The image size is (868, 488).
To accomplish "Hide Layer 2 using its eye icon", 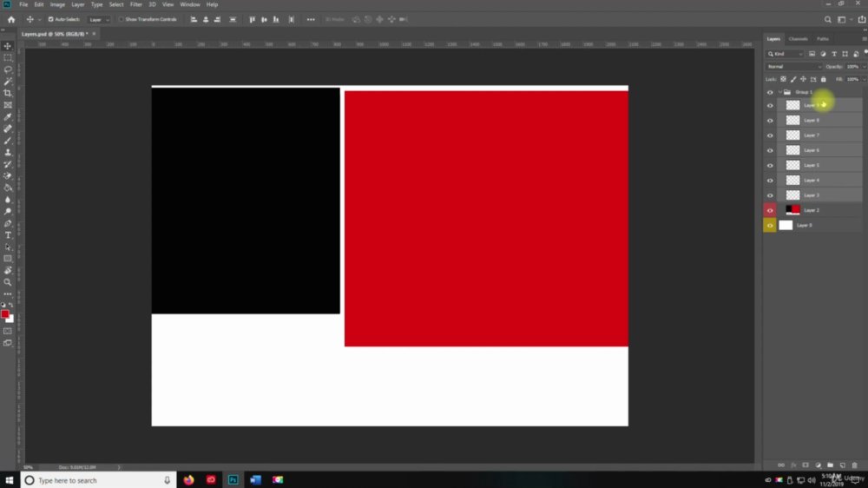I will click(x=770, y=210).
